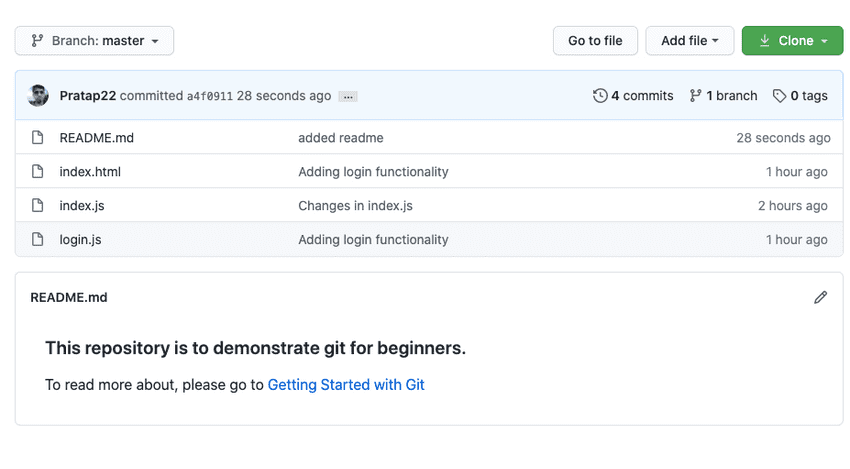The image size is (850, 469).
Task: Open the Branch: master dropdown
Action: point(95,41)
